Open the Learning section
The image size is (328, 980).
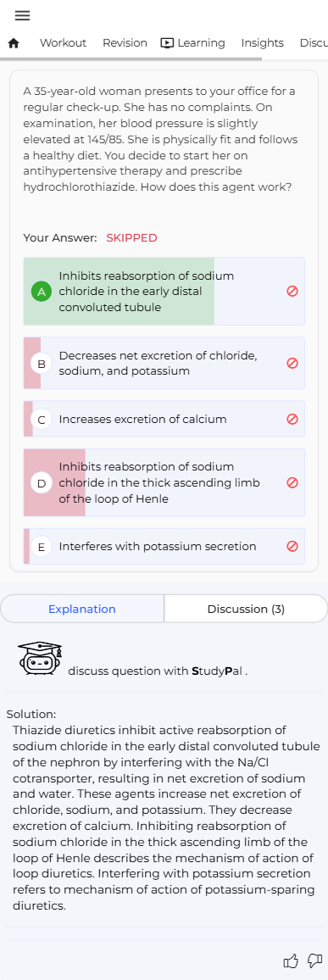point(193,43)
